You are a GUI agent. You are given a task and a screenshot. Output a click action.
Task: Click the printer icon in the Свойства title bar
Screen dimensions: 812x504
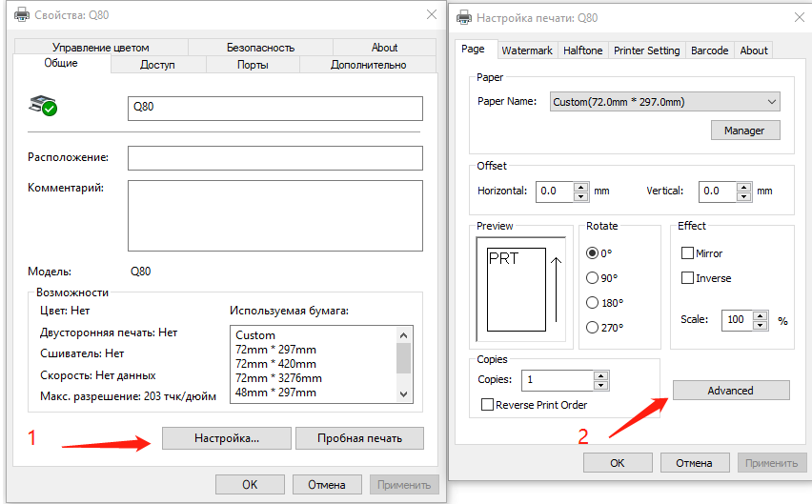(22, 14)
